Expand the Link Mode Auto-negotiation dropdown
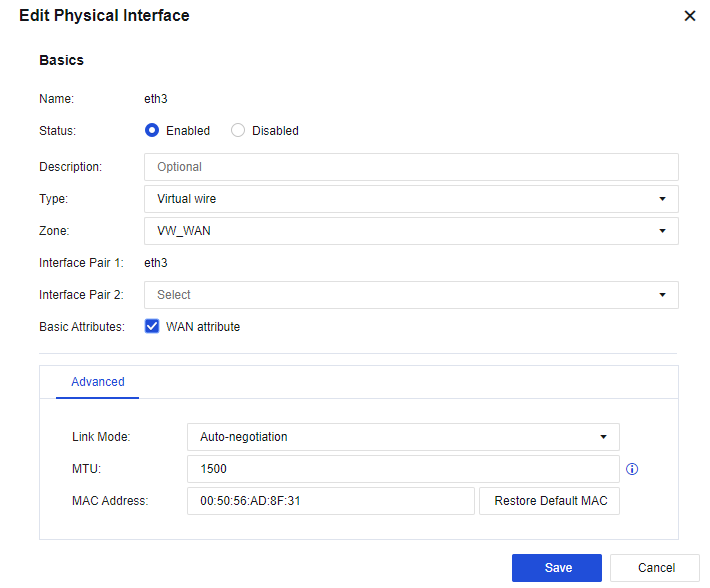Screen dimensions: 710x588 coord(403,437)
